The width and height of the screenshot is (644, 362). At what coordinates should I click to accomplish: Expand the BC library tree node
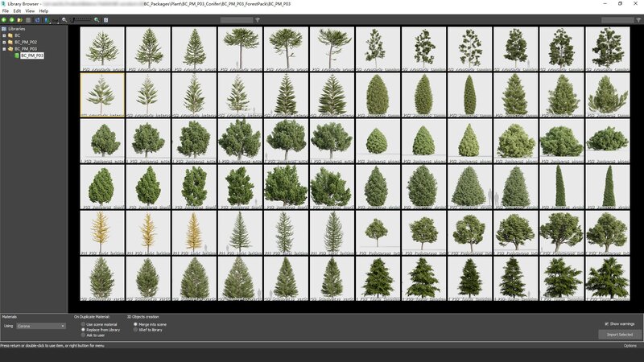tap(4, 35)
